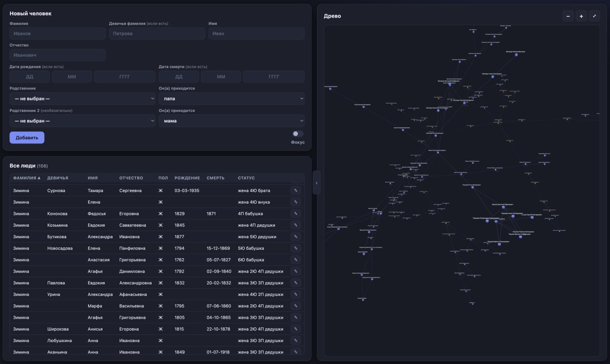Screen dimensions: 610x364
Task: Edit the Зимина Федосья Егоровна row
Action: (295, 213)
